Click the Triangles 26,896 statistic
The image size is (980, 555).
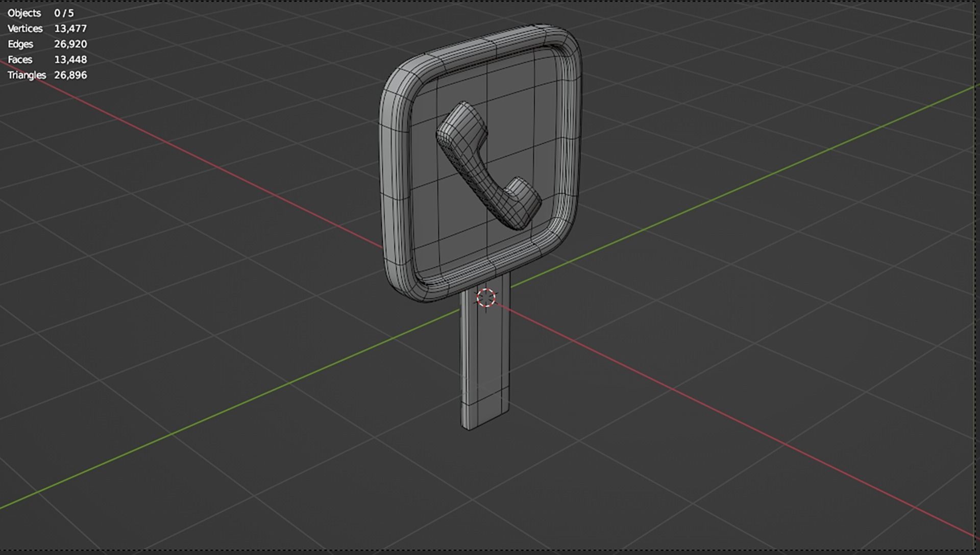point(47,75)
